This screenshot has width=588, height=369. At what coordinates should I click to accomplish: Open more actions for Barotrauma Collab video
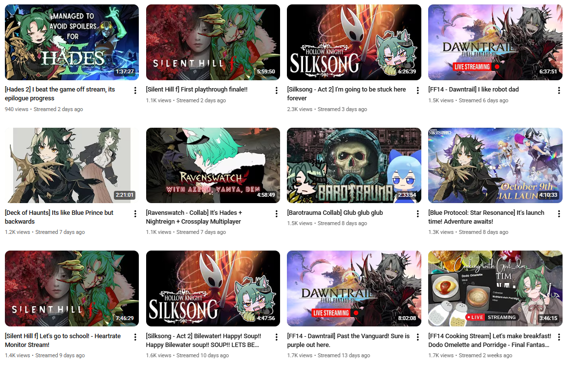pyautogui.click(x=418, y=214)
